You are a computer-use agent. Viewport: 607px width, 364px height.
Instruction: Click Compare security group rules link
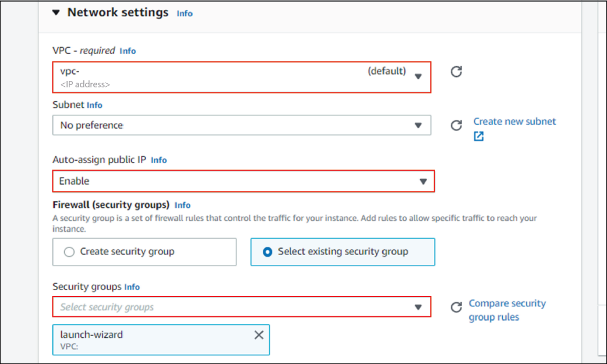(507, 310)
